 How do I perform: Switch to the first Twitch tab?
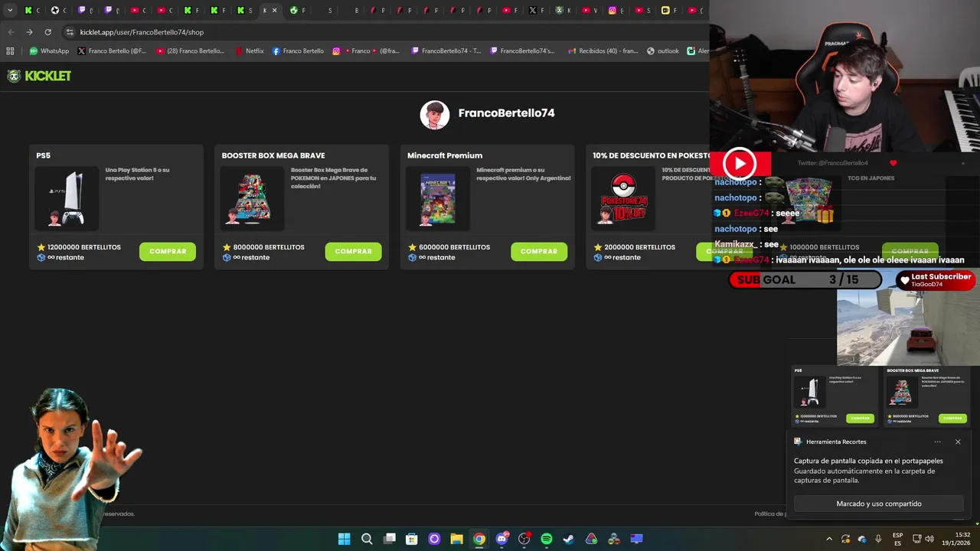[86, 11]
